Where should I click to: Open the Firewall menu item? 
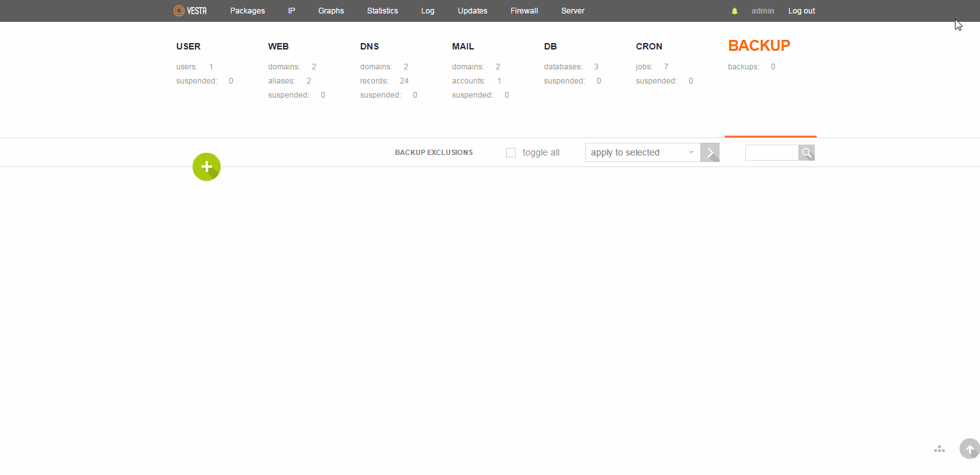(524, 11)
